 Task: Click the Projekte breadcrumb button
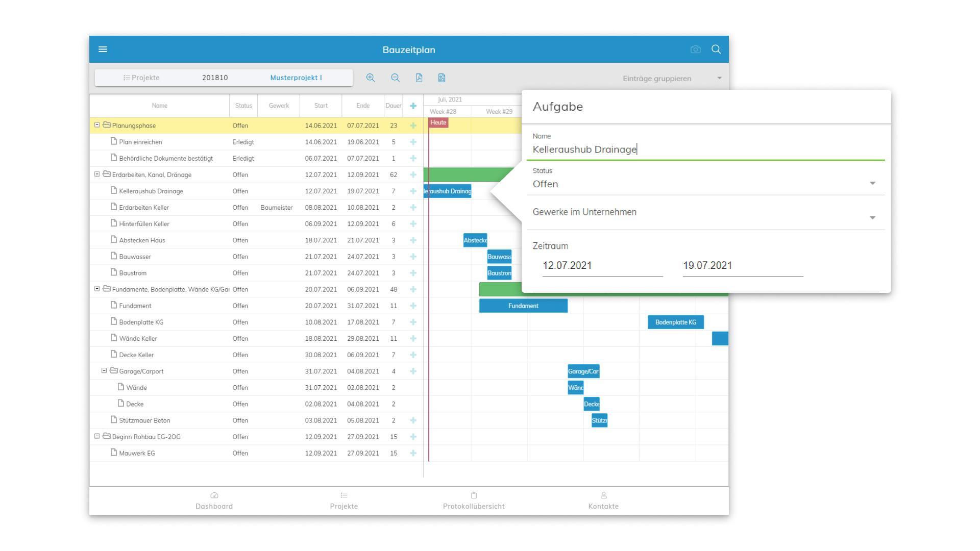pos(141,78)
